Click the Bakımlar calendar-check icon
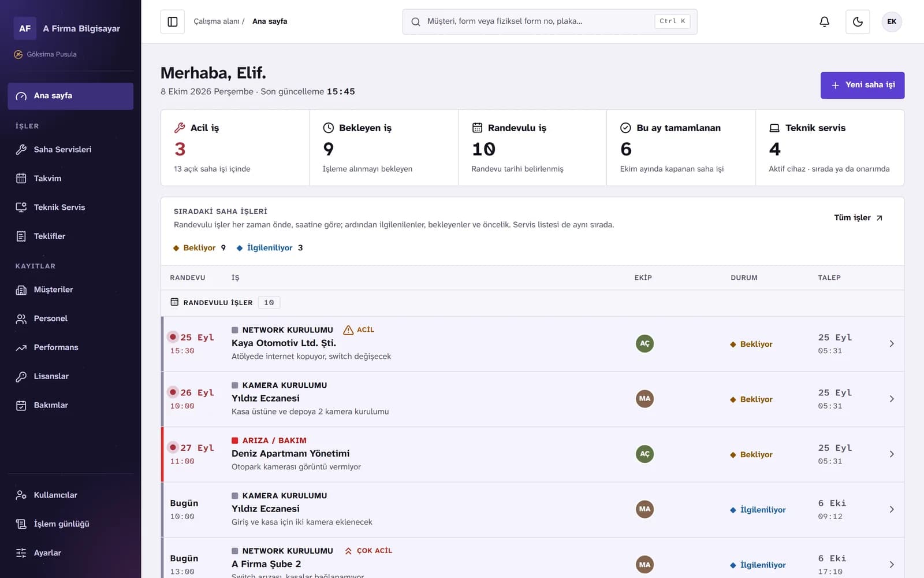Screen dimensions: 924x578 [x=21, y=405]
